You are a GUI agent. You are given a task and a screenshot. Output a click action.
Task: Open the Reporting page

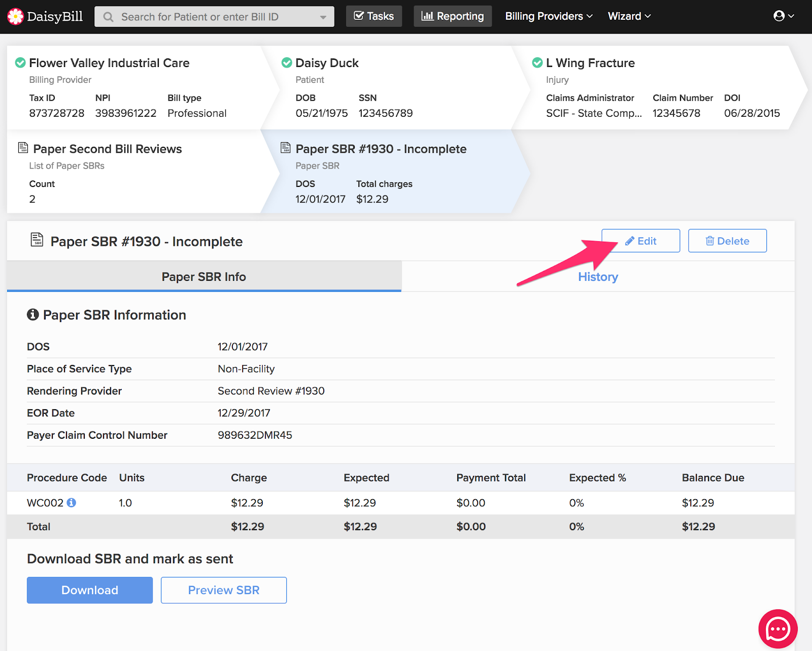pos(453,16)
